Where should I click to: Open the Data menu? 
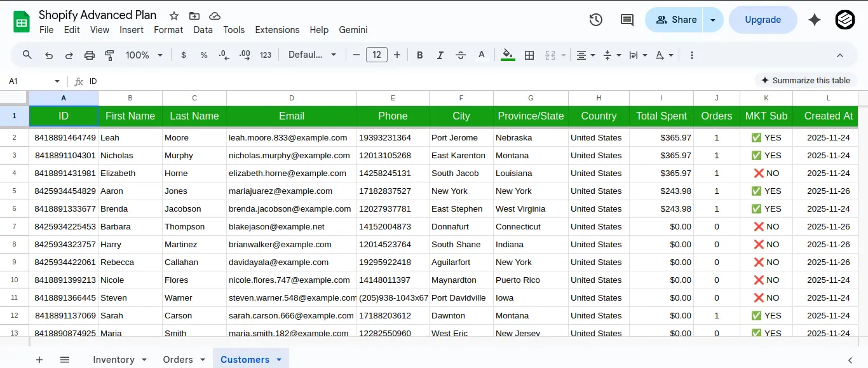tap(203, 30)
